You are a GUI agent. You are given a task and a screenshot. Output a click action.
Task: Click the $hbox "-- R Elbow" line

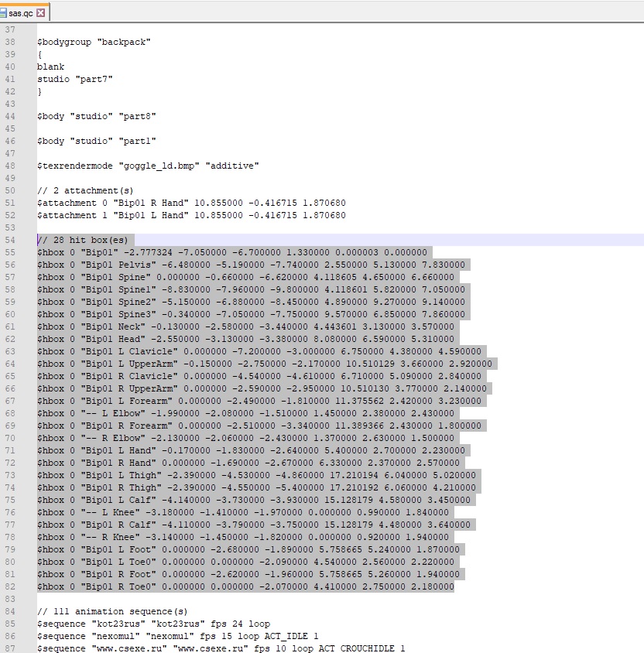tap(245, 438)
